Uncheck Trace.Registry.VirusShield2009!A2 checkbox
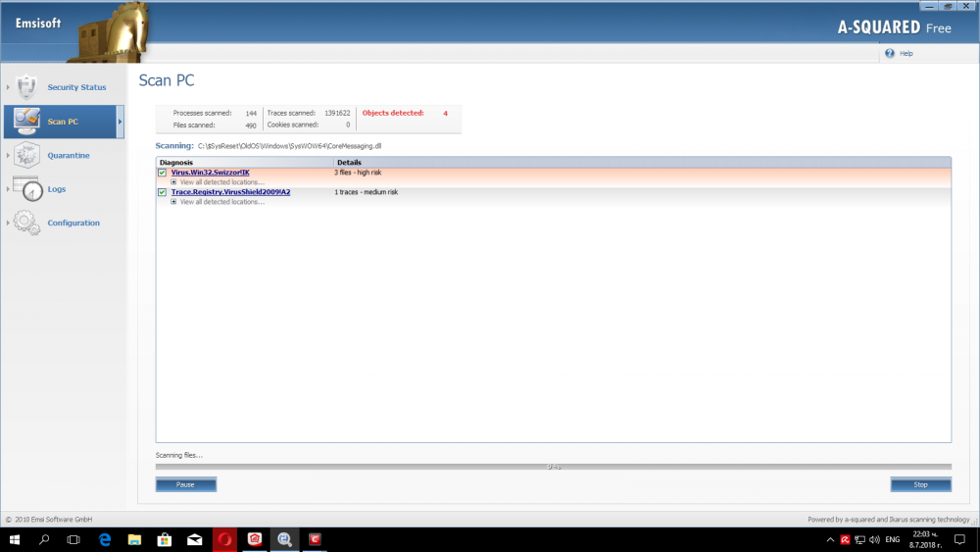The width and height of the screenshot is (980, 552). pos(162,192)
